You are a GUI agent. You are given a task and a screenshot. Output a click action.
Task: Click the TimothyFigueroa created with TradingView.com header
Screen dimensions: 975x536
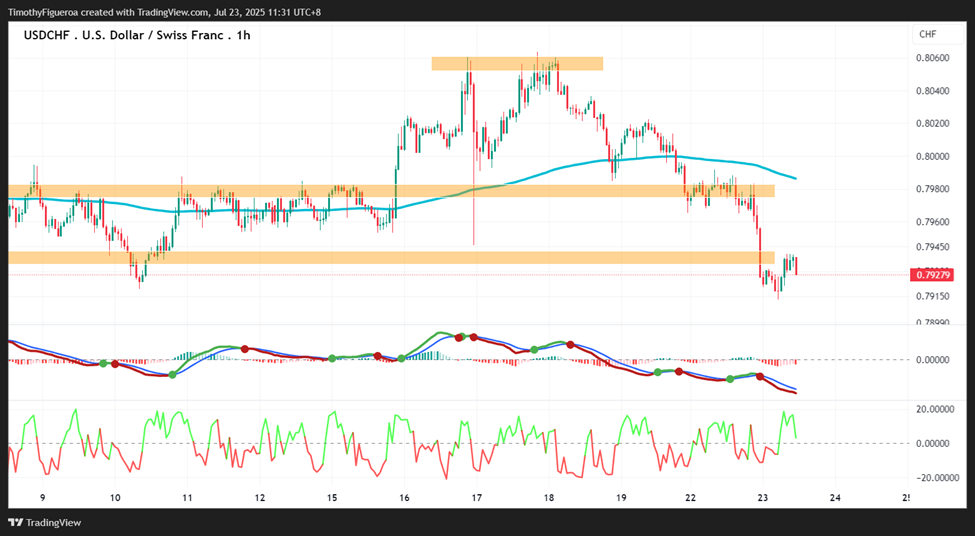tap(165, 12)
